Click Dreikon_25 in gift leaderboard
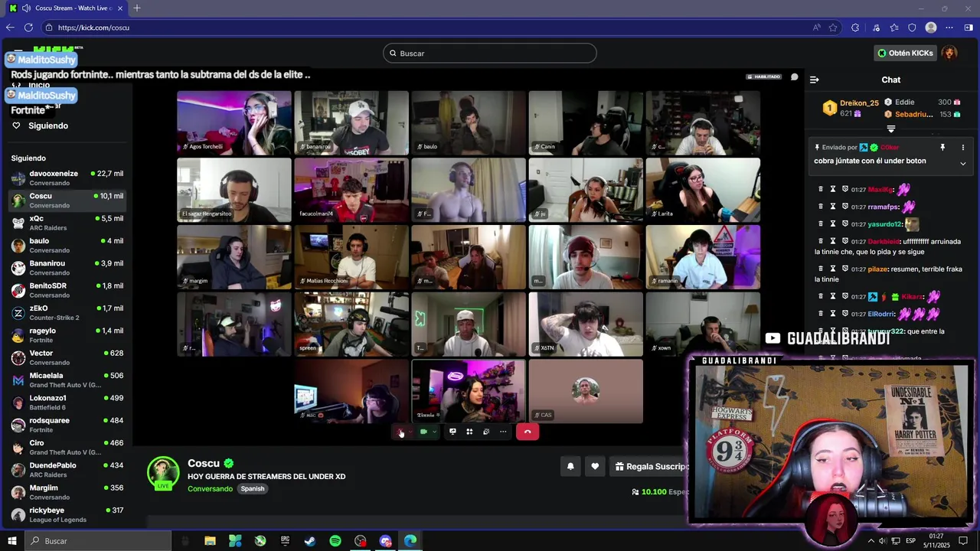This screenshot has height=551, width=980. pos(859,103)
